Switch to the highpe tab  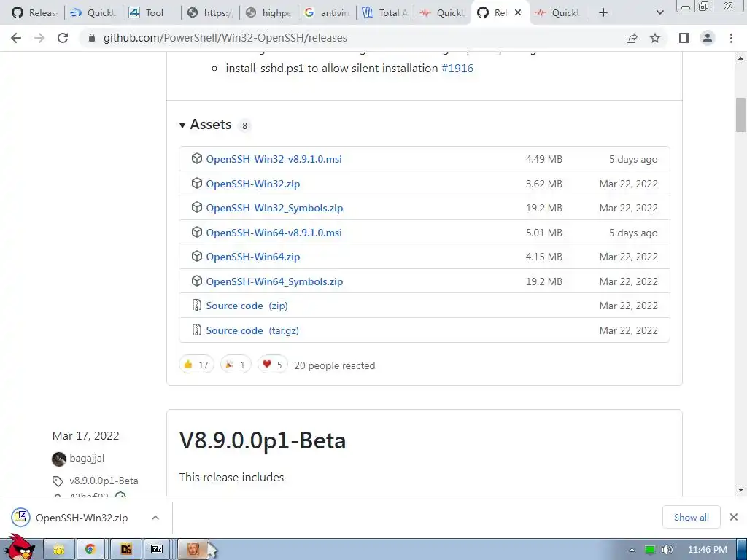(x=268, y=12)
